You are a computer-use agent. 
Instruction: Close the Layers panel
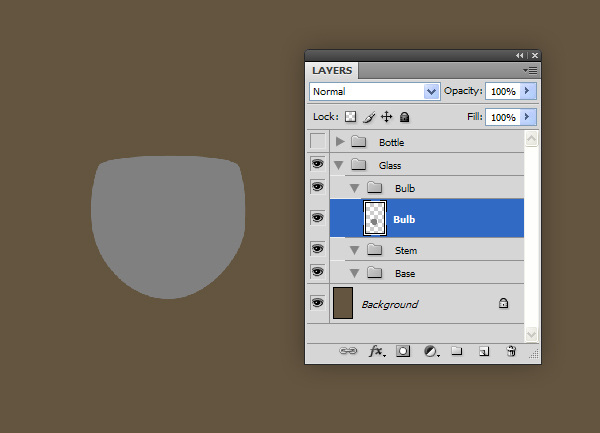(x=535, y=55)
